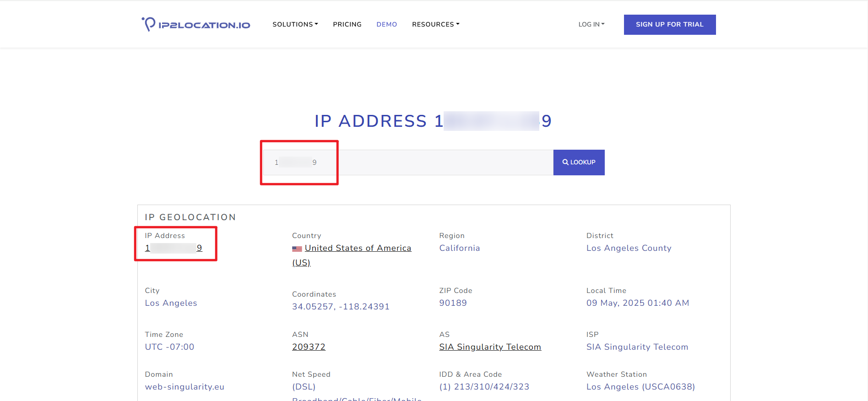Follow the ASN 209372 link
This screenshot has width=868, height=401.
click(309, 347)
